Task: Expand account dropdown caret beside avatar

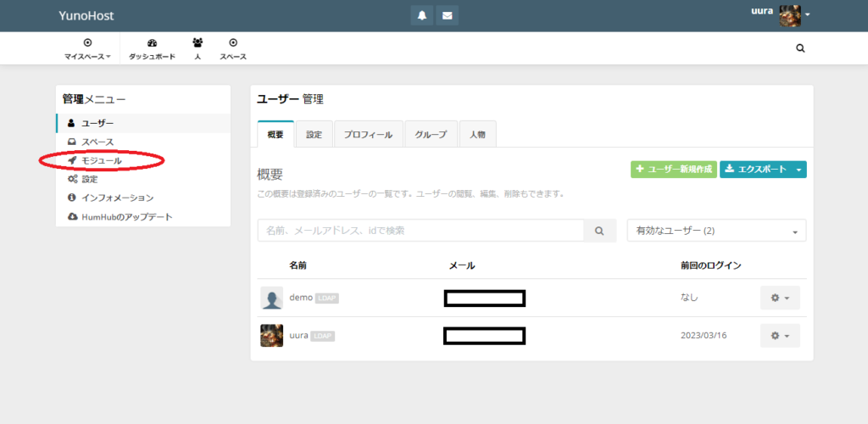Action: tap(807, 15)
